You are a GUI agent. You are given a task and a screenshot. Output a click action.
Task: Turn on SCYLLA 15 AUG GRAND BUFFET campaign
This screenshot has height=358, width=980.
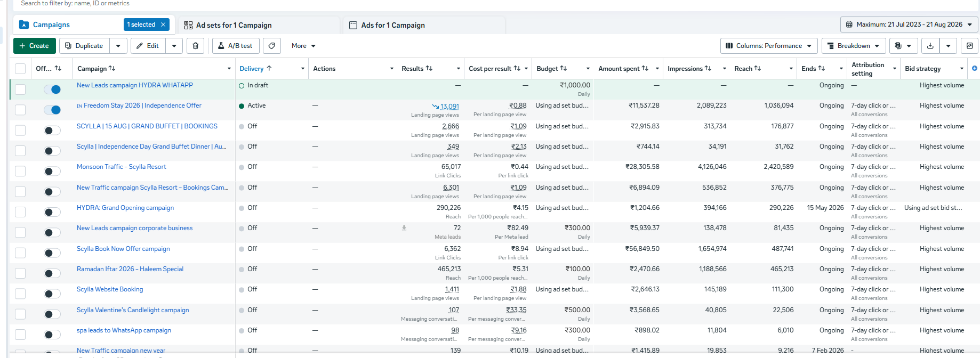click(52, 131)
